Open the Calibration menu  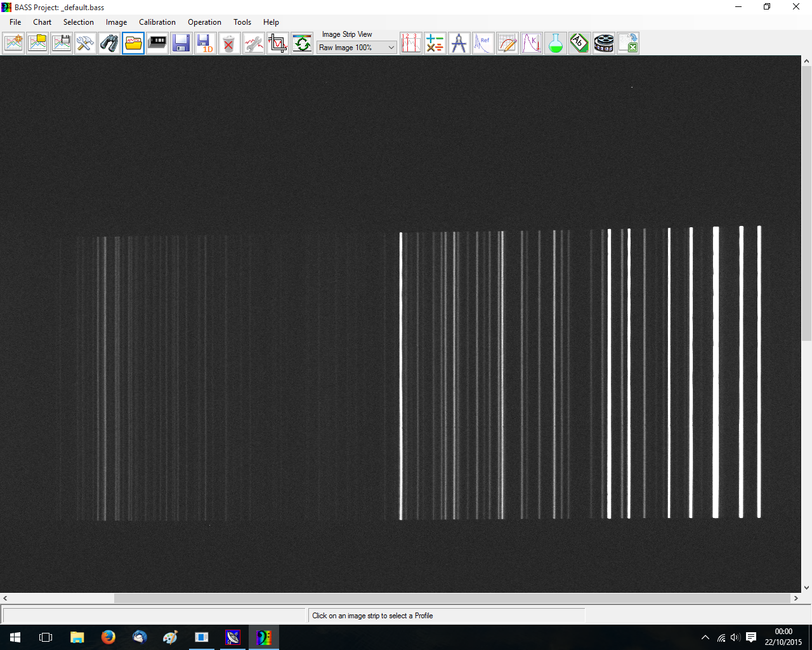tap(157, 22)
